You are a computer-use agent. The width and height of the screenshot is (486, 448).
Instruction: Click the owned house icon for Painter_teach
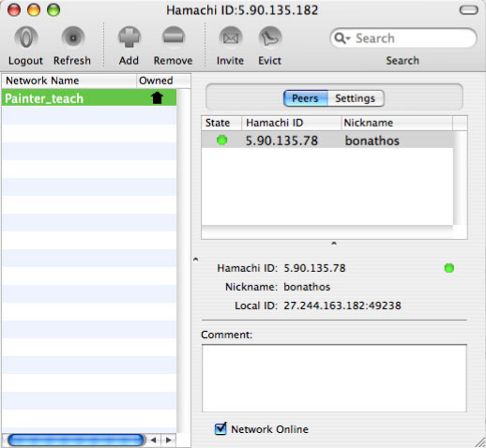(157, 97)
